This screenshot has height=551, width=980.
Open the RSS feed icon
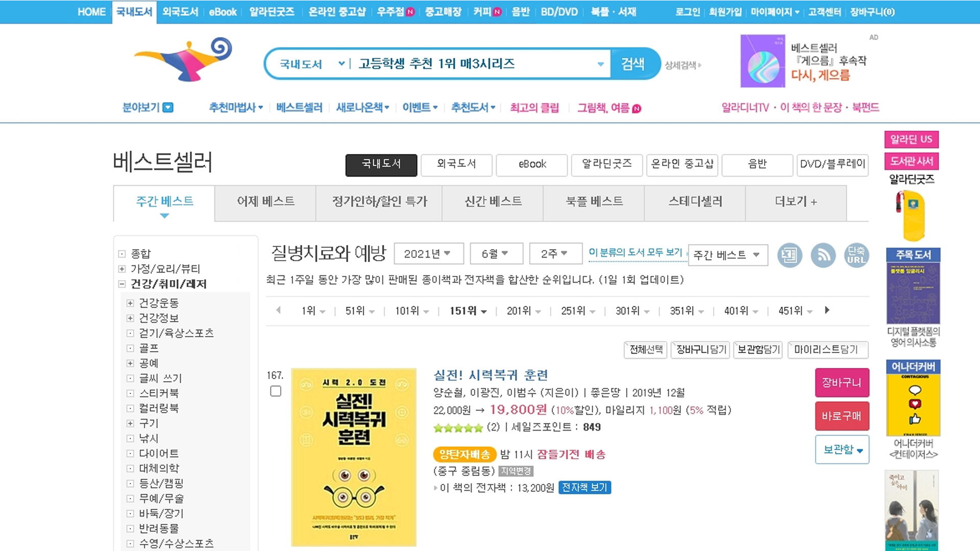[823, 255]
